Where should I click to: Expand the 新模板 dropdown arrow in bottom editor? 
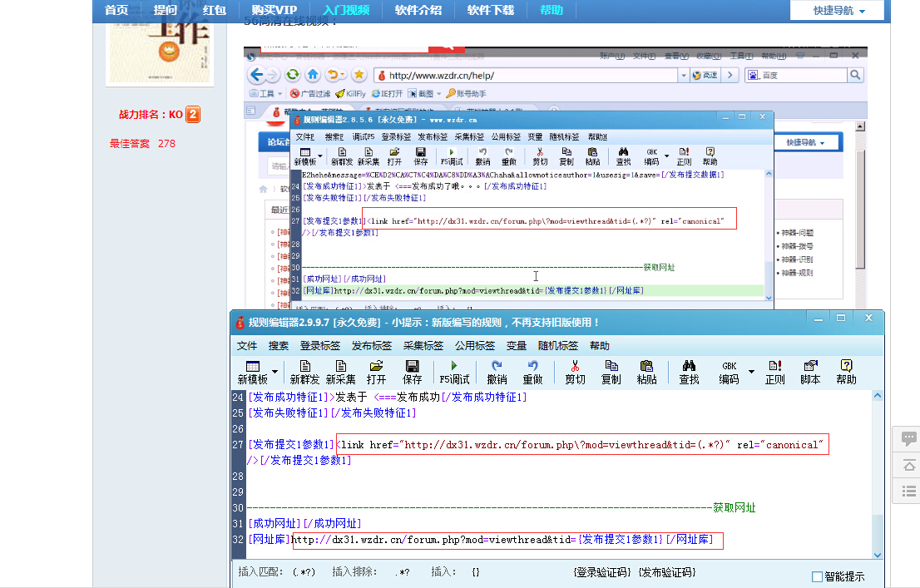(x=275, y=372)
